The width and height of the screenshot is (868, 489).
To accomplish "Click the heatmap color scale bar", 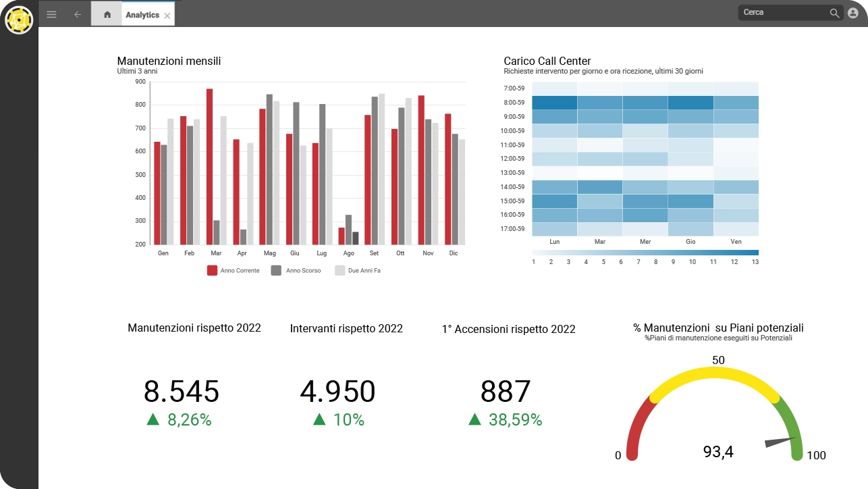I will point(645,253).
